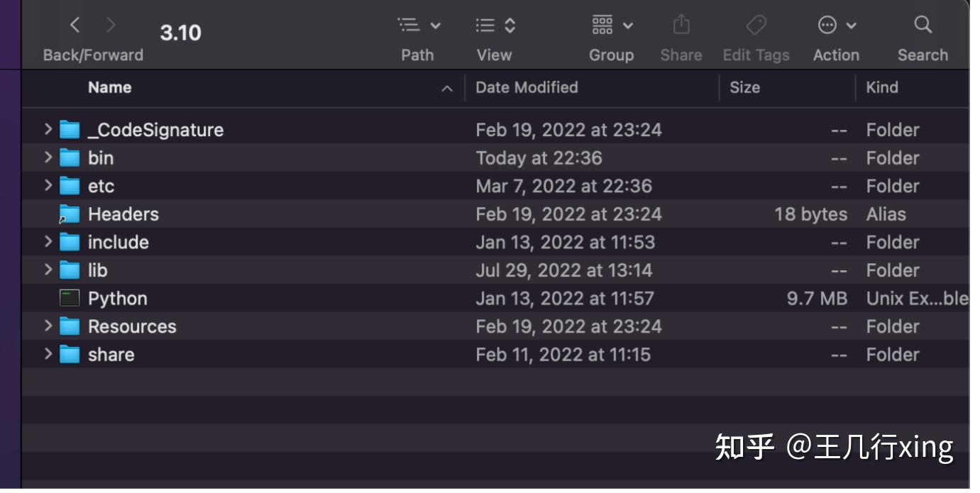Click the Share icon
980x493 pixels.
click(681, 25)
